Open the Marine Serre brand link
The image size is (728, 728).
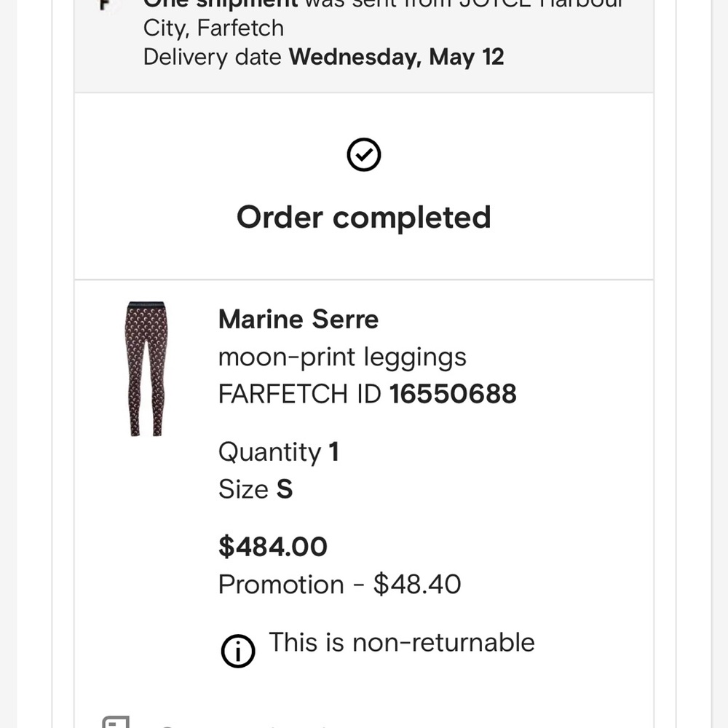coord(298,319)
